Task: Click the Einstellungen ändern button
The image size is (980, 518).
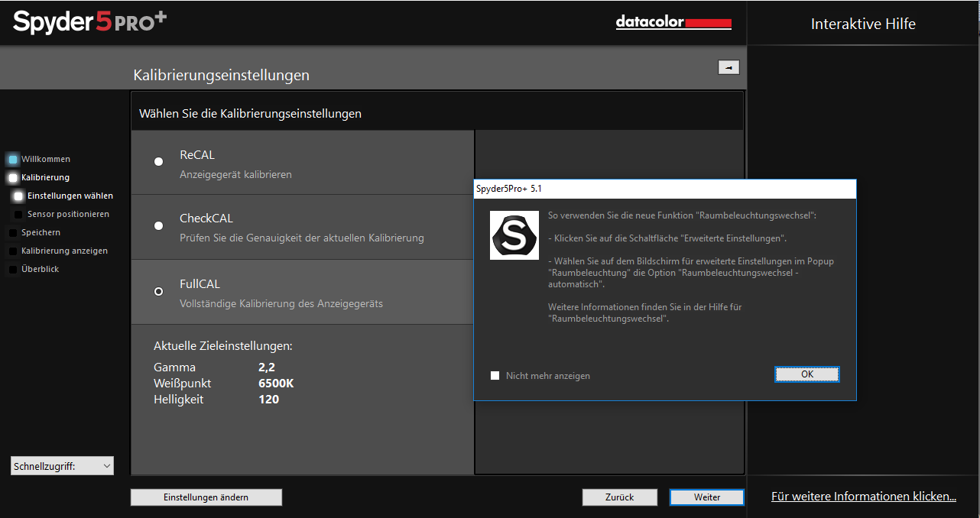Action: coord(206,497)
